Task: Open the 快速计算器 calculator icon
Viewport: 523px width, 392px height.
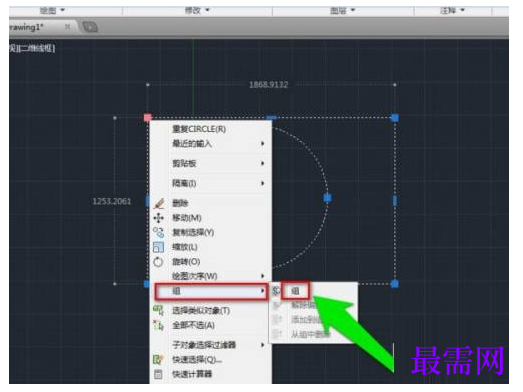Action: [158, 374]
